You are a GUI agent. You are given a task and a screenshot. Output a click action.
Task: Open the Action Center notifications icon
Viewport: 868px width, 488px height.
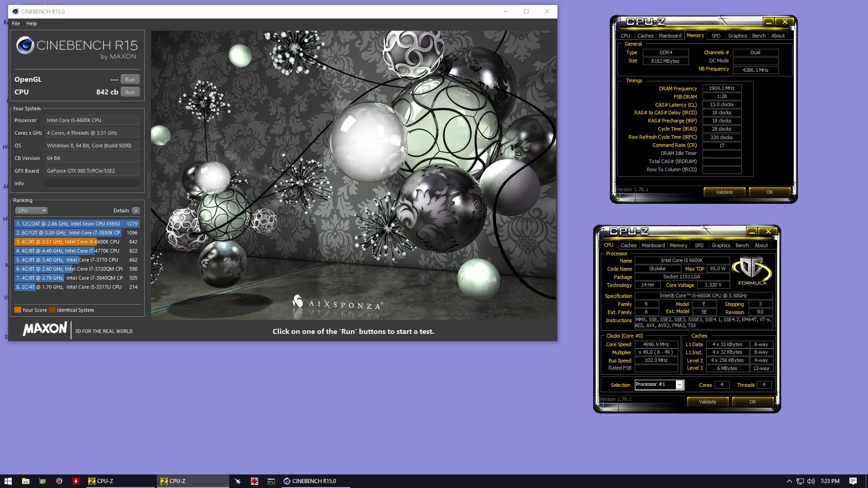tap(853, 481)
